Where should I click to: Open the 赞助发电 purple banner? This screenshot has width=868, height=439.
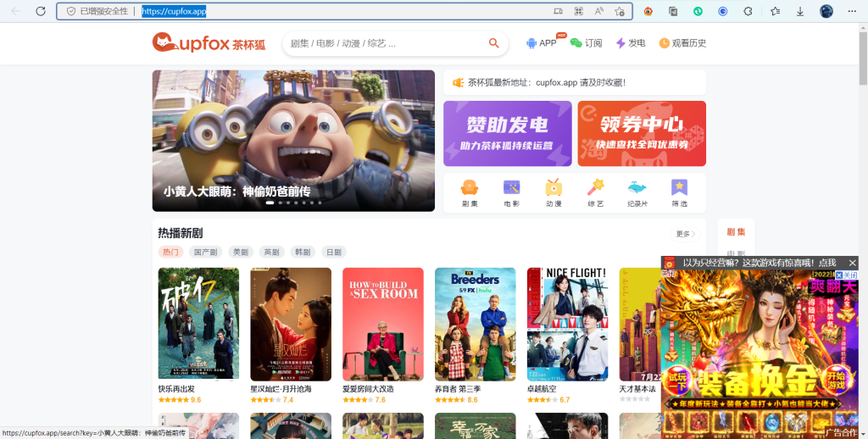coord(507,133)
